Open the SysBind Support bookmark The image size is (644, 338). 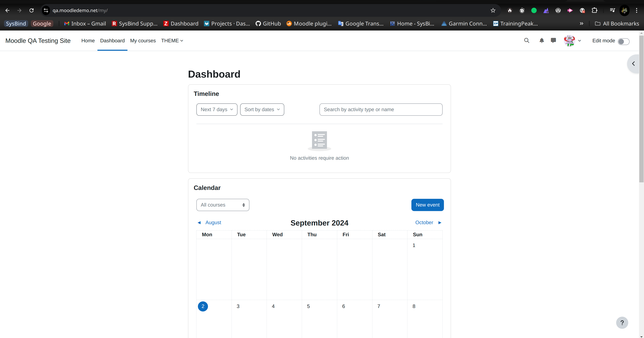tap(135, 24)
